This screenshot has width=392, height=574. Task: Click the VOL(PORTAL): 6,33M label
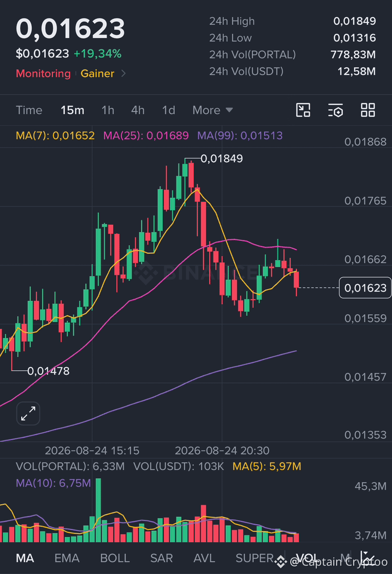(70, 466)
